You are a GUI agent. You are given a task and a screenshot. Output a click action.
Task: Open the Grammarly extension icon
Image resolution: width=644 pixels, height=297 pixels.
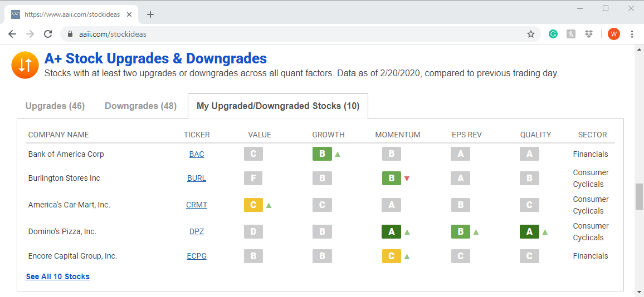tap(553, 34)
